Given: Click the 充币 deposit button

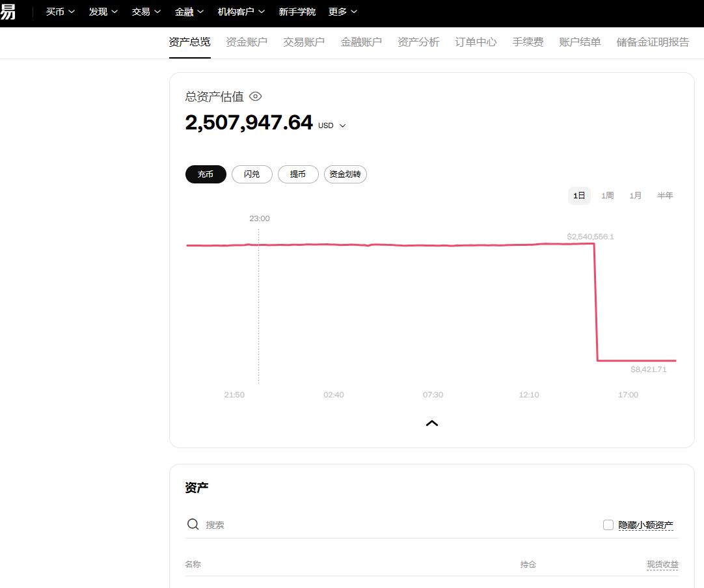Looking at the screenshot, I should (206, 174).
